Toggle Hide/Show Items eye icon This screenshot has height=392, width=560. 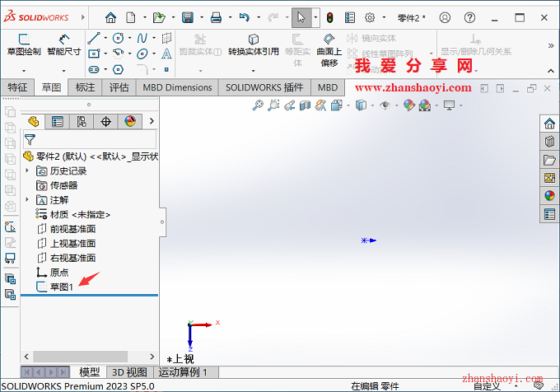385,105
